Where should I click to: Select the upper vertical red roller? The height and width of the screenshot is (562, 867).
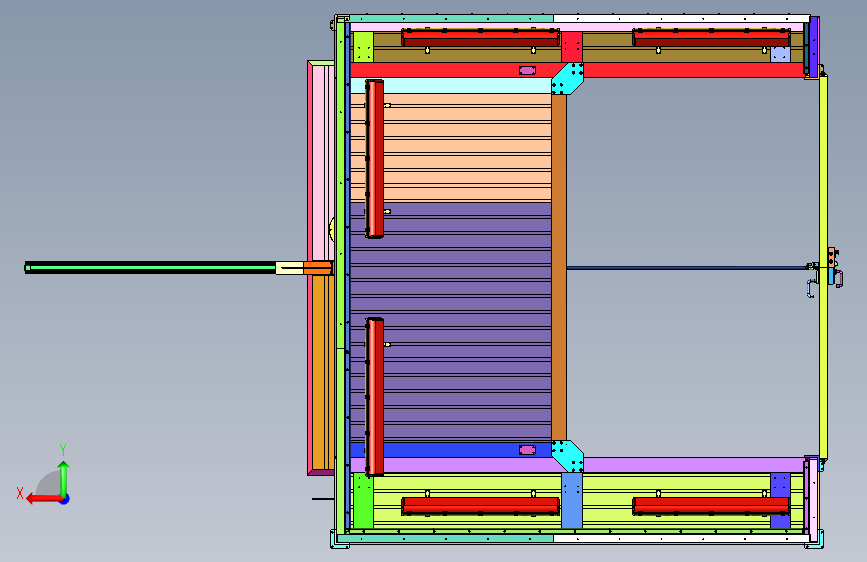point(374,159)
